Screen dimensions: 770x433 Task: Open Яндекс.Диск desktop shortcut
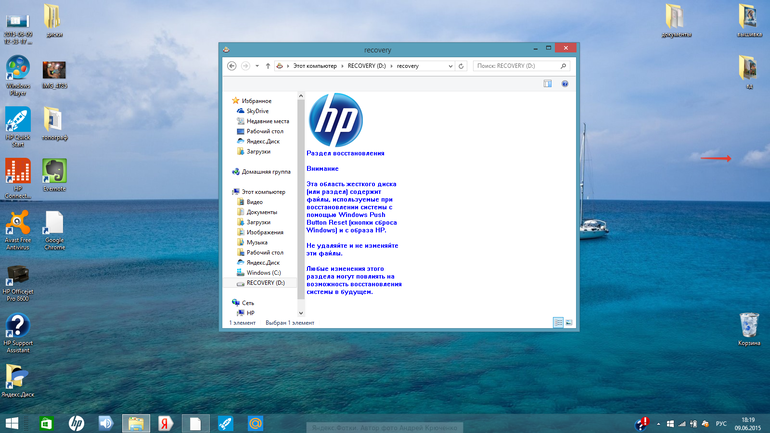[18, 380]
